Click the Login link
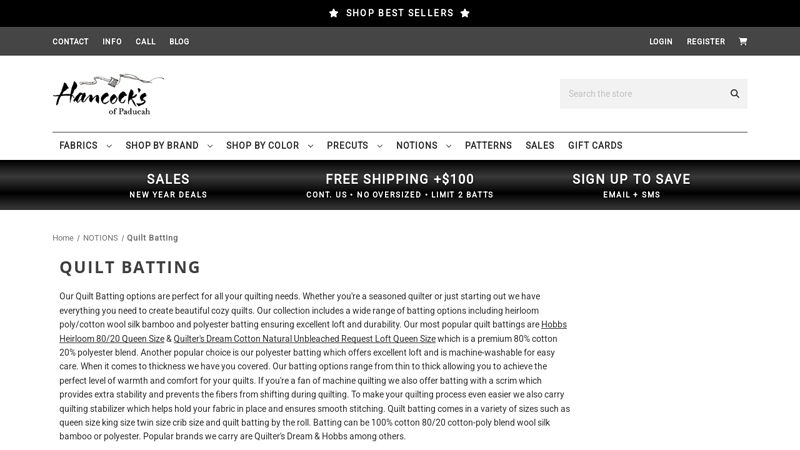 (661, 42)
